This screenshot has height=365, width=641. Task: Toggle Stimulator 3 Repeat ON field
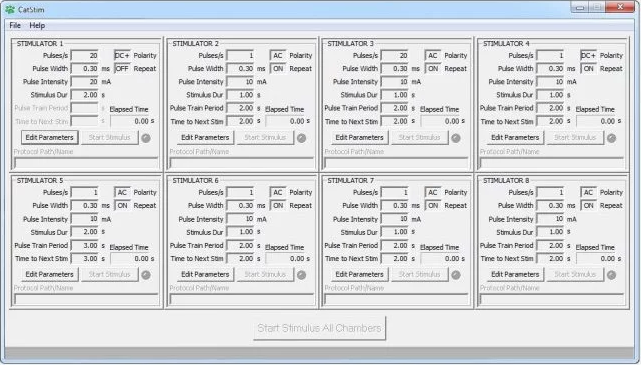point(433,69)
